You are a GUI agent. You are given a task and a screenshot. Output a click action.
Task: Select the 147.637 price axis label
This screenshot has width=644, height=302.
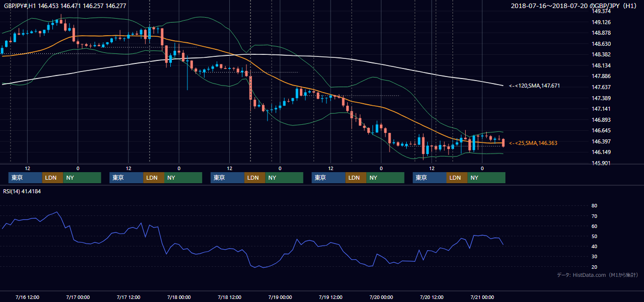click(x=602, y=87)
